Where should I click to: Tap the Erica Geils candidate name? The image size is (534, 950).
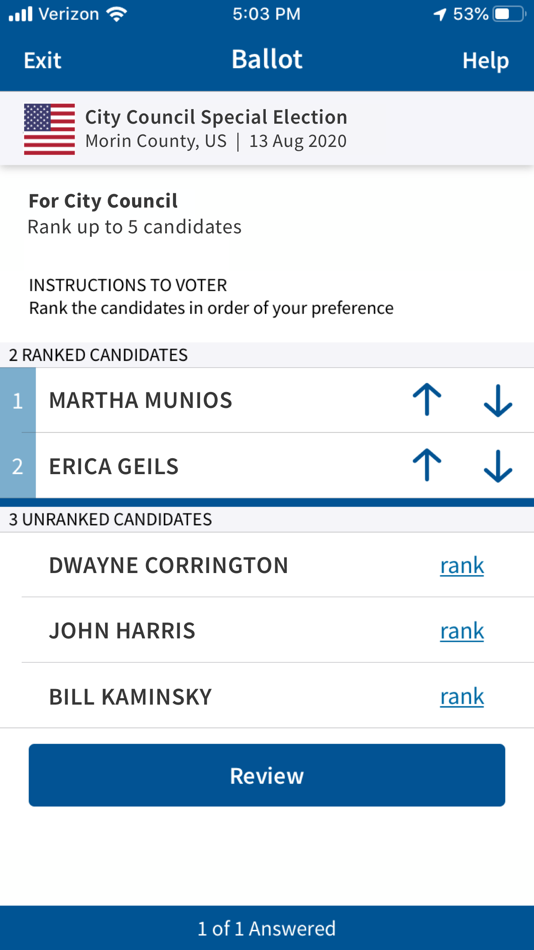pos(114,466)
